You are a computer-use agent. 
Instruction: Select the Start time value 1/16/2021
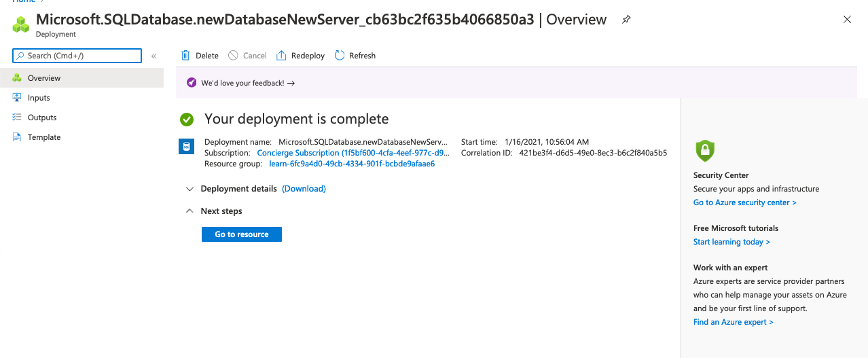pyautogui.click(x=547, y=142)
